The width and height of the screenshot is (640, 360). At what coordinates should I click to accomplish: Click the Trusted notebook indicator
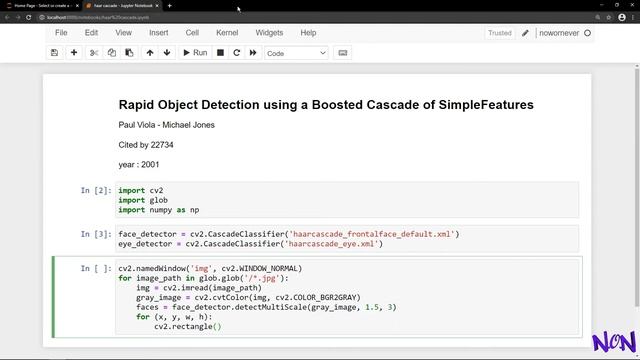click(500, 33)
